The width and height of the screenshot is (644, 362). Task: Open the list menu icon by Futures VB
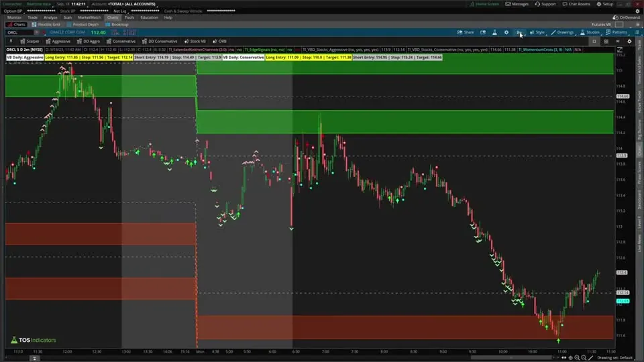[x=637, y=25]
